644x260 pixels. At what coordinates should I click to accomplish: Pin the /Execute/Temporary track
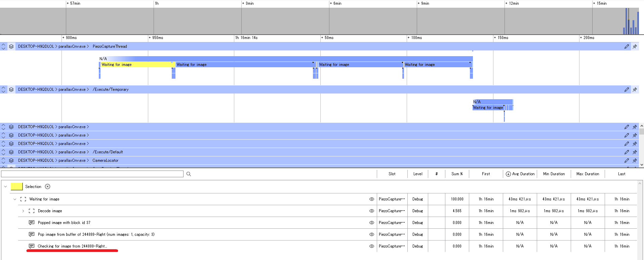click(635, 89)
